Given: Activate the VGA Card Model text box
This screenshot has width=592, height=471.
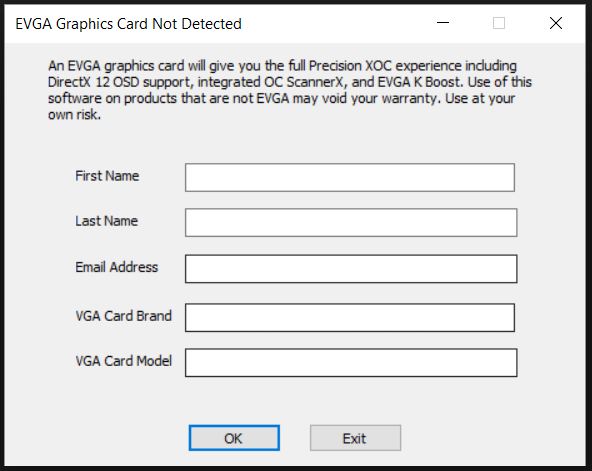Looking at the screenshot, I should click(351, 363).
